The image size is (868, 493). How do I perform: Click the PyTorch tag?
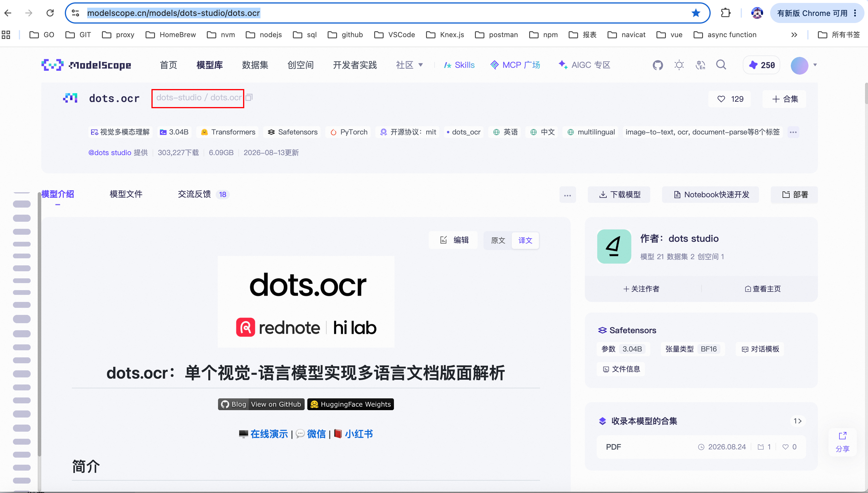[x=349, y=132]
